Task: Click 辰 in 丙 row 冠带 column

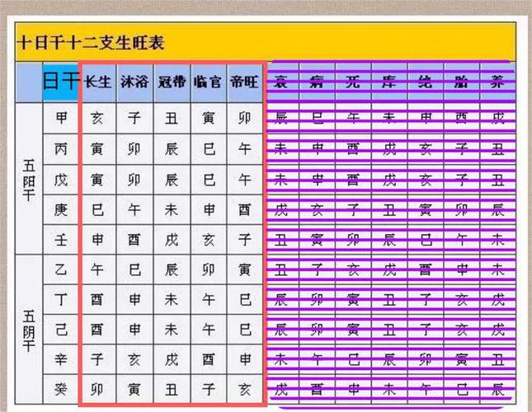Action: [x=172, y=149]
